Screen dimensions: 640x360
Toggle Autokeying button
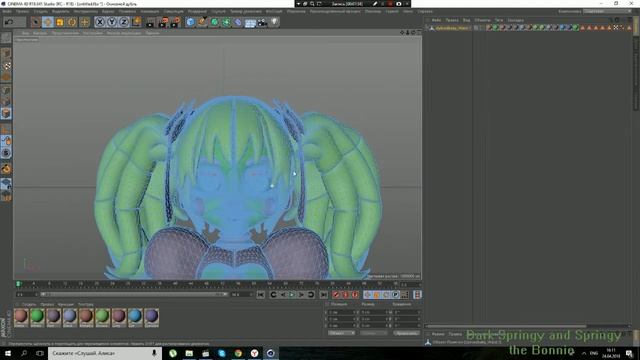click(345, 295)
